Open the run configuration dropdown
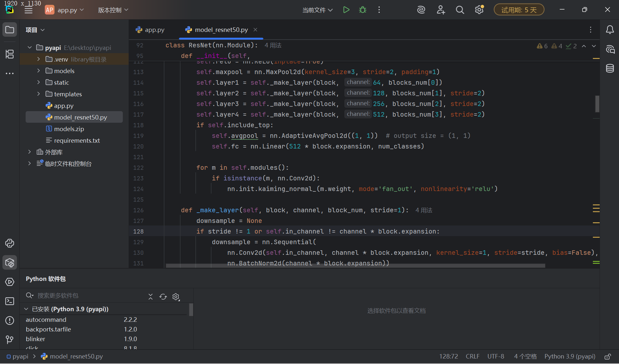Screen dimensions: 619x364 pos(317,10)
